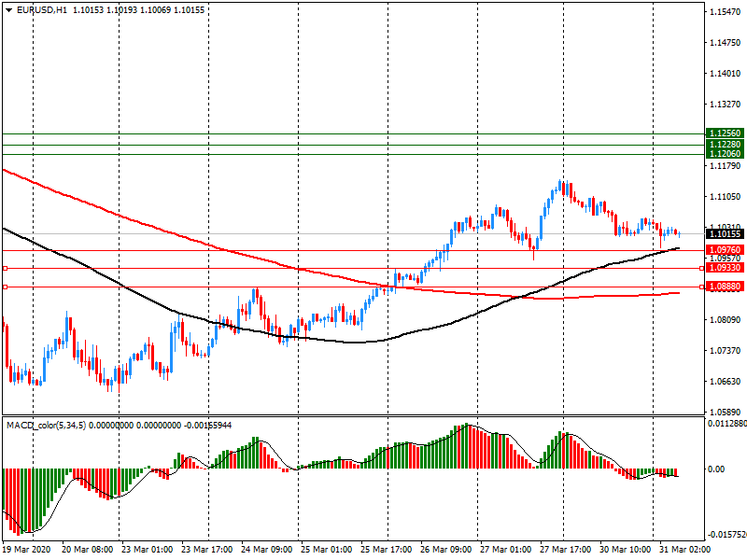Open the chart menu triangle beside EURUSD,H1
This screenshot has width=747, height=560.
[x=9, y=10]
